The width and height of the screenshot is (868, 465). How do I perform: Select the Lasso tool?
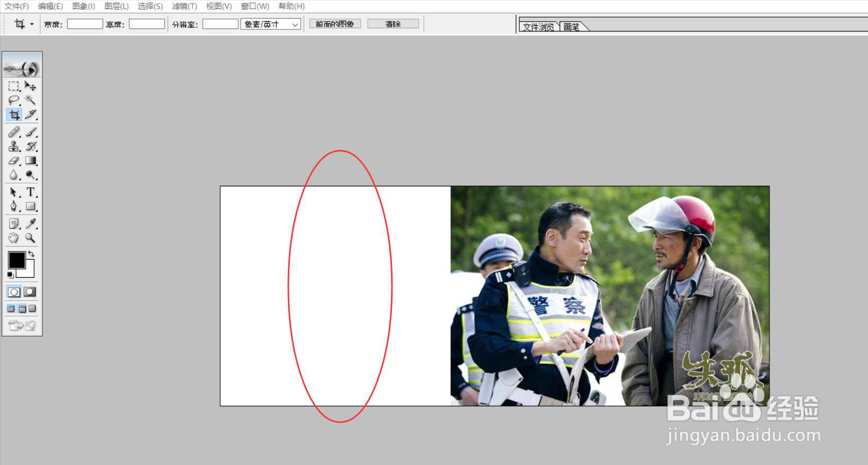pyautogui.click(x=14, y=100)
